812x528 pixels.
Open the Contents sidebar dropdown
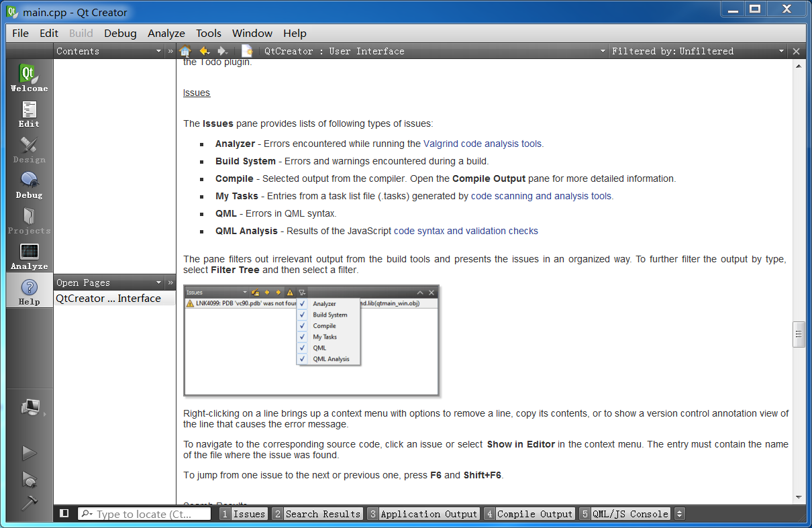point(158,51)
